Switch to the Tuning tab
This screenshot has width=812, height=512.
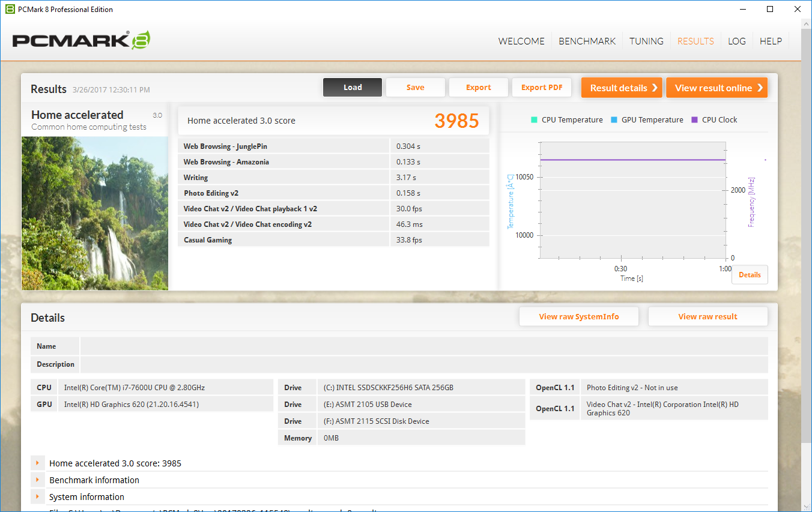(646, 41)
